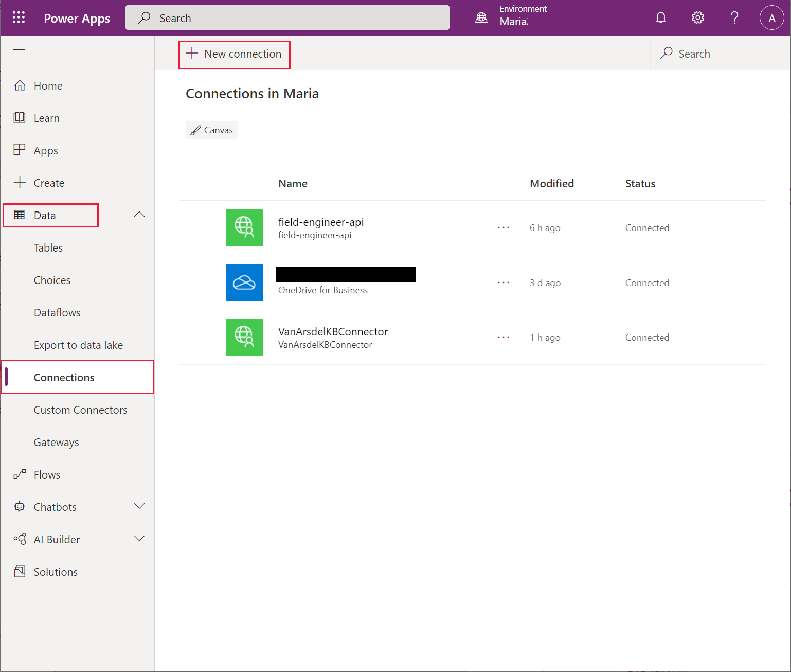Image resolution: width=791 pixels, height=672 pixels.
Task: Click the New connection button
Action: point(234,54)
